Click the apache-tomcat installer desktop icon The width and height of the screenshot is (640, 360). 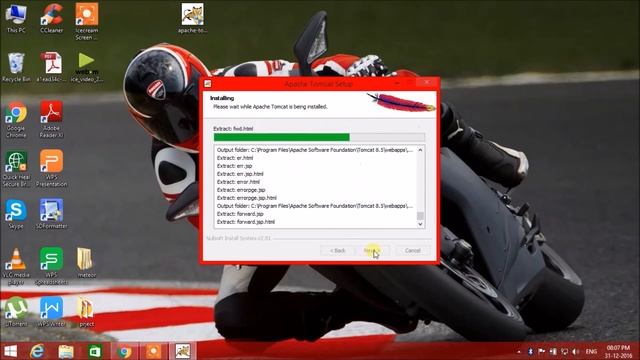pos(193,18)
